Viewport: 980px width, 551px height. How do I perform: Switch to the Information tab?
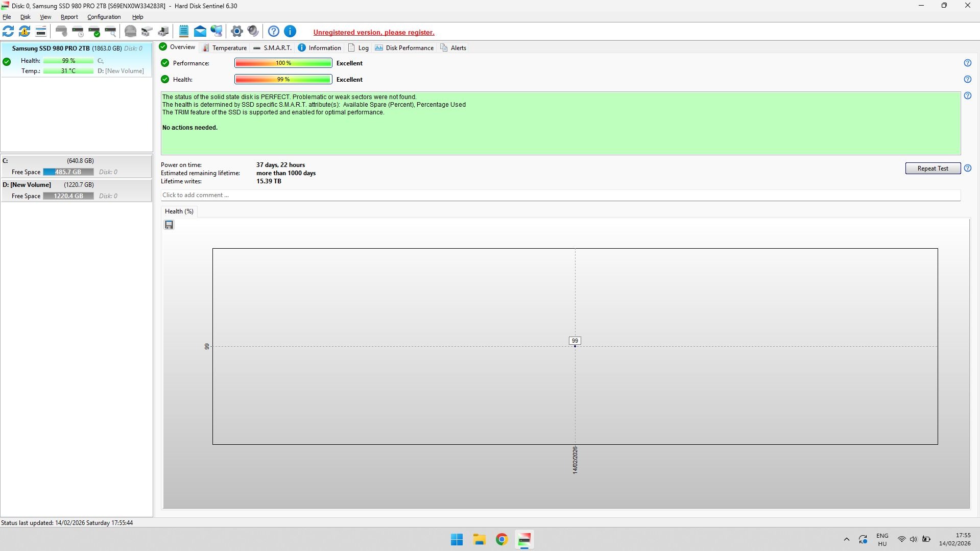pos(320,47)
